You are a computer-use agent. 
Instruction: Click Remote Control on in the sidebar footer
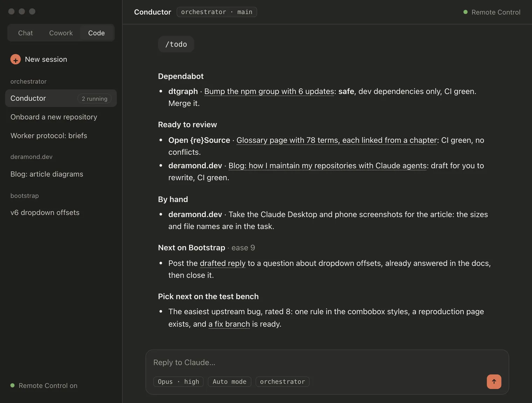pos(48,386)
